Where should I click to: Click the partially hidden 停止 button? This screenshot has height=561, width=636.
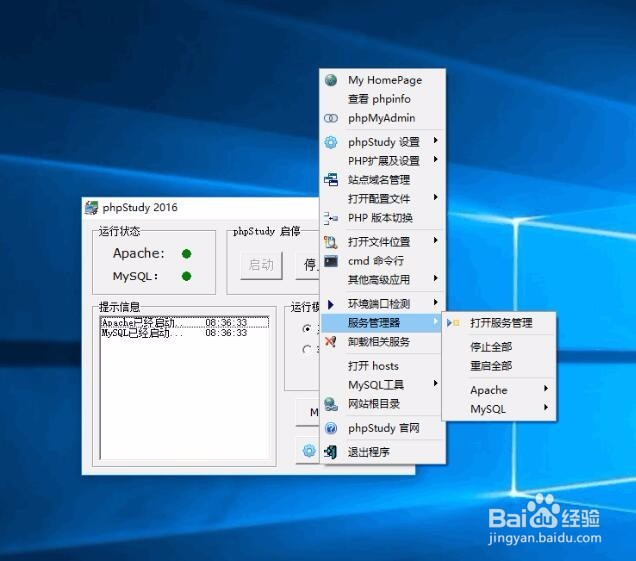click(x=308, y=265)
